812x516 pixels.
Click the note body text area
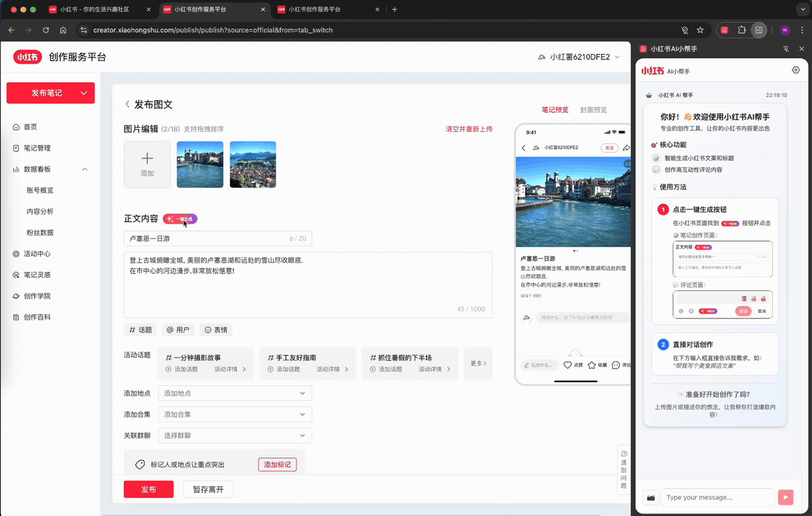coord(308,285)
